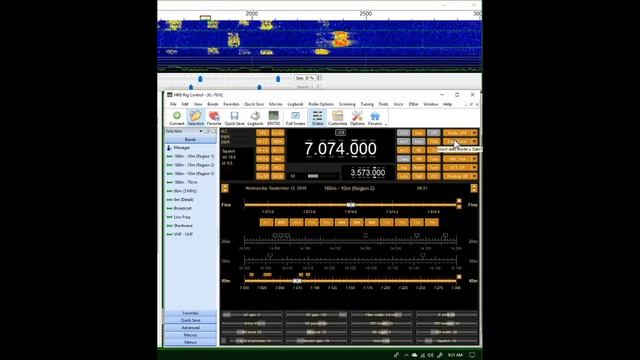Launch DM780 from the toolbar

[x=273, y=118]
